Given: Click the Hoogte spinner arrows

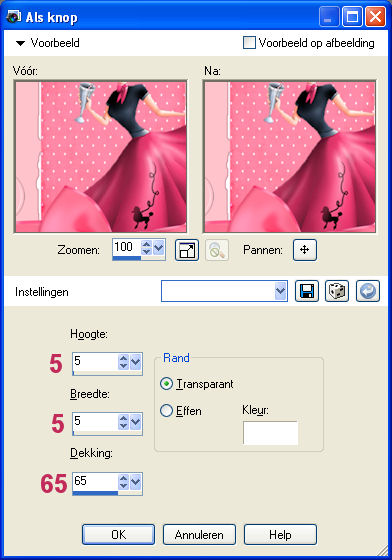Looking at the screenshot, I should [123, 362].
